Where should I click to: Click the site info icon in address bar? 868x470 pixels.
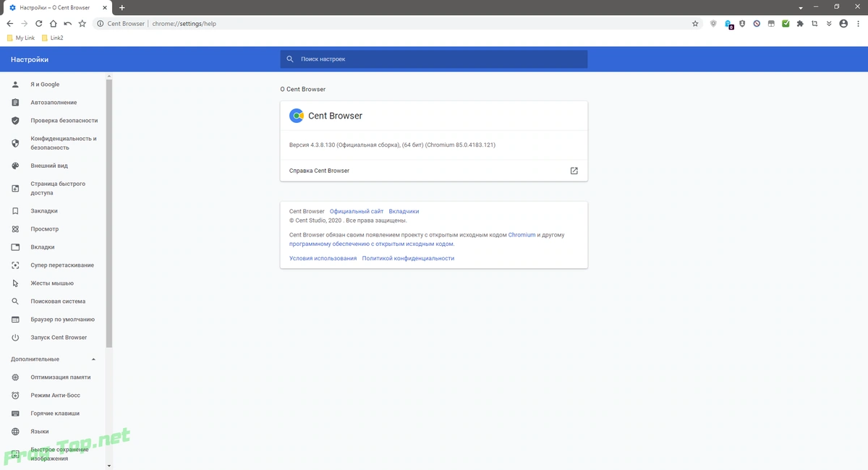coord(101,23)
